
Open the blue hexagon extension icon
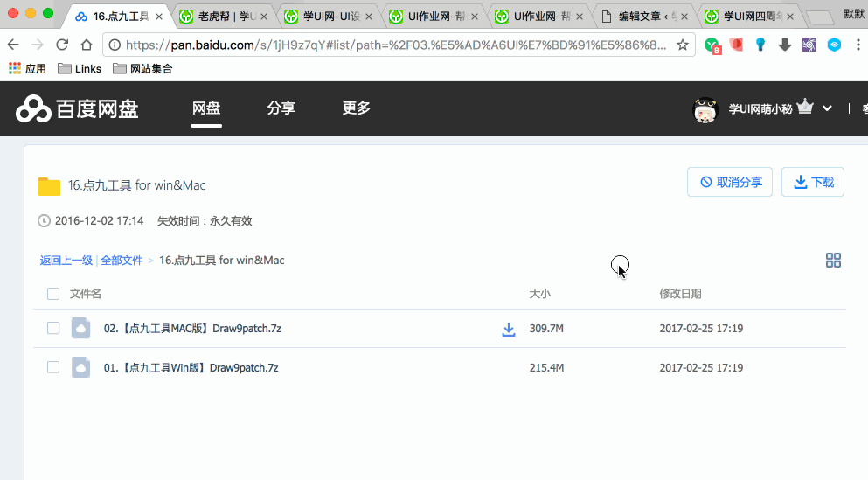click(834, 45)
